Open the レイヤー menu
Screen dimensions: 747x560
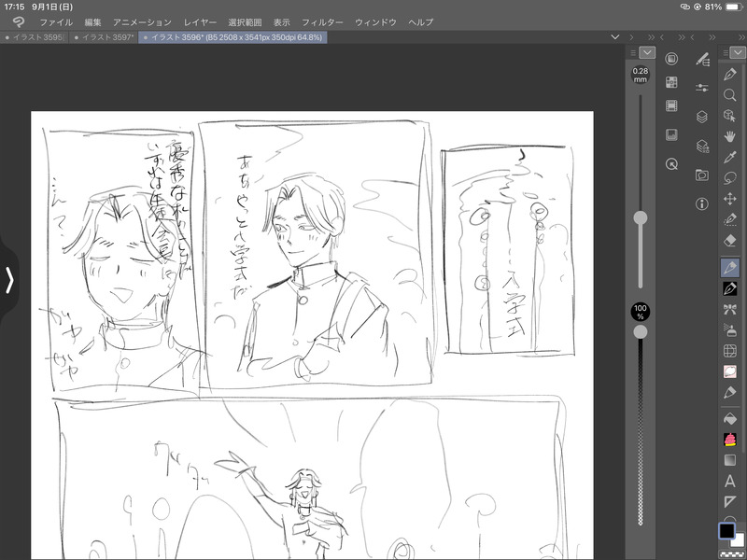point(200,22)
